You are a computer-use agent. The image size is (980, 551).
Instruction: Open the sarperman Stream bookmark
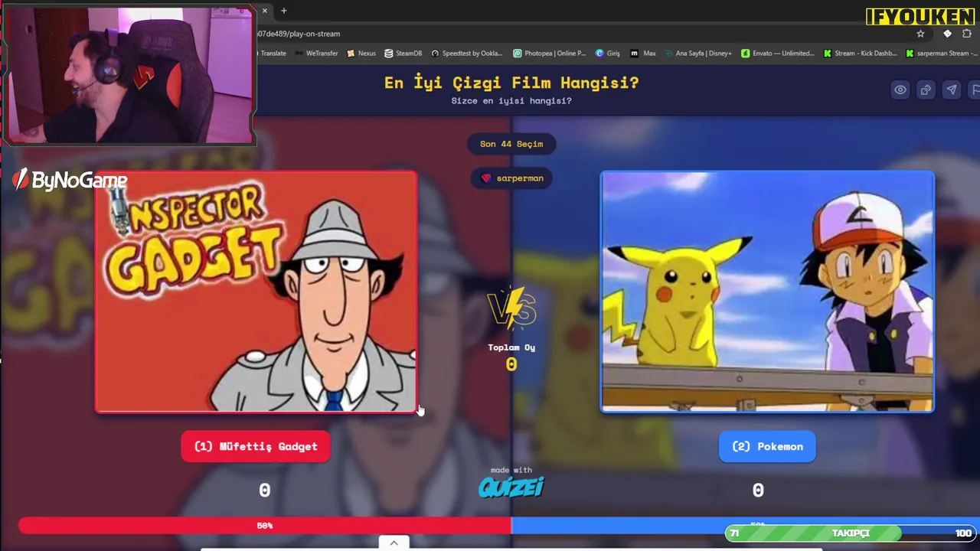point(942,54)
